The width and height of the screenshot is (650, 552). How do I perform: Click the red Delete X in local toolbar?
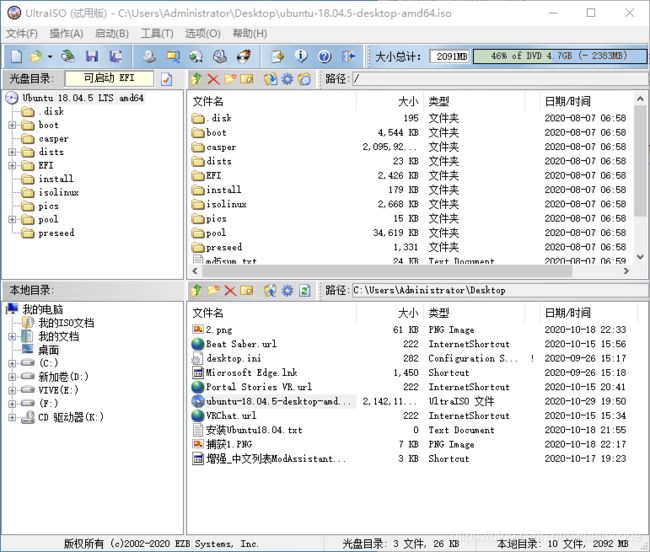[230, 291]
